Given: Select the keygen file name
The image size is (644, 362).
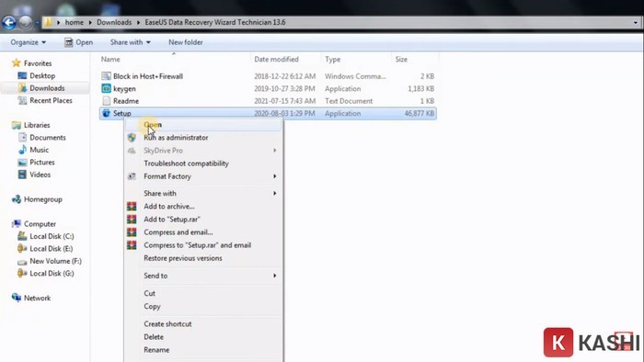Looking at the screenshot, I should point(124,88).
